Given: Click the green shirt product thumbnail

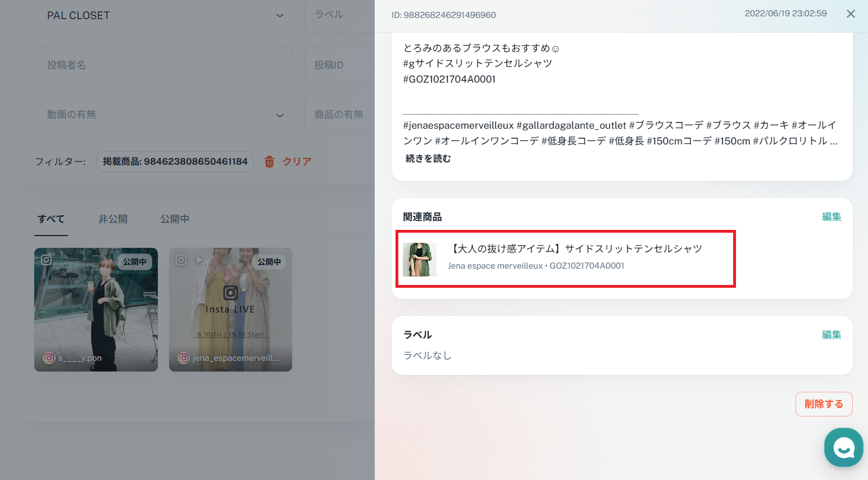Looking at the screenshot, I should 420,260.
